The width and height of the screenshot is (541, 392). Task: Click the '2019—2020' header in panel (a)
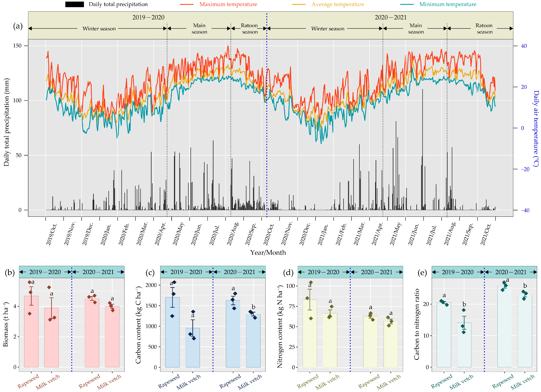[148, 17]
